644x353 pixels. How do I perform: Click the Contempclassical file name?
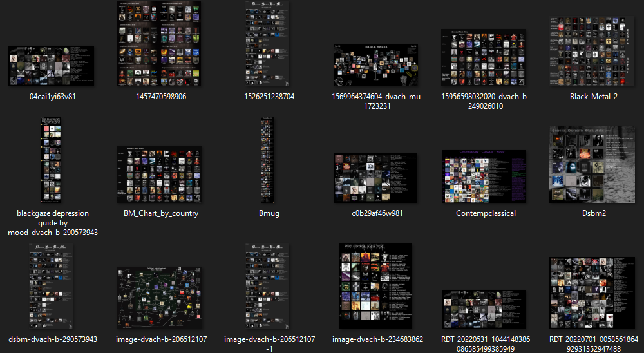(486, 213)
